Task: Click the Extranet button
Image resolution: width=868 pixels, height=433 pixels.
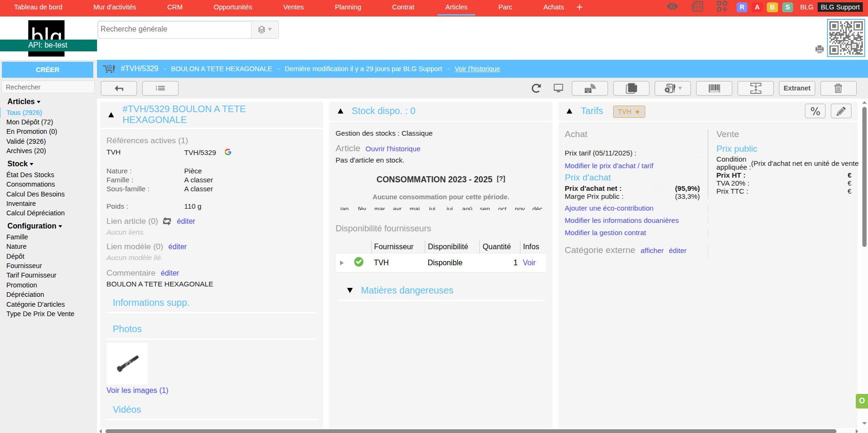Action: pos(796,88)
